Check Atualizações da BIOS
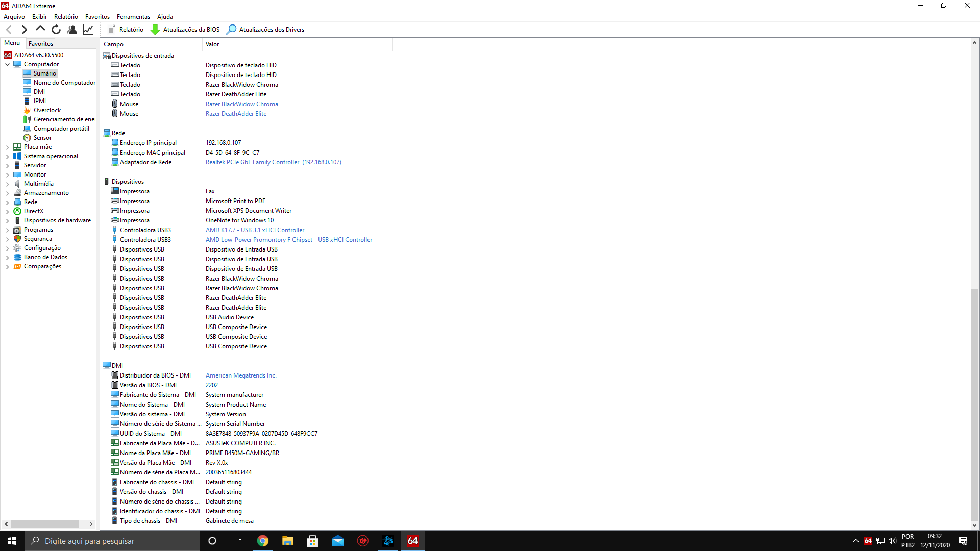This screenshot has width=980, height=551. [185, 30]
